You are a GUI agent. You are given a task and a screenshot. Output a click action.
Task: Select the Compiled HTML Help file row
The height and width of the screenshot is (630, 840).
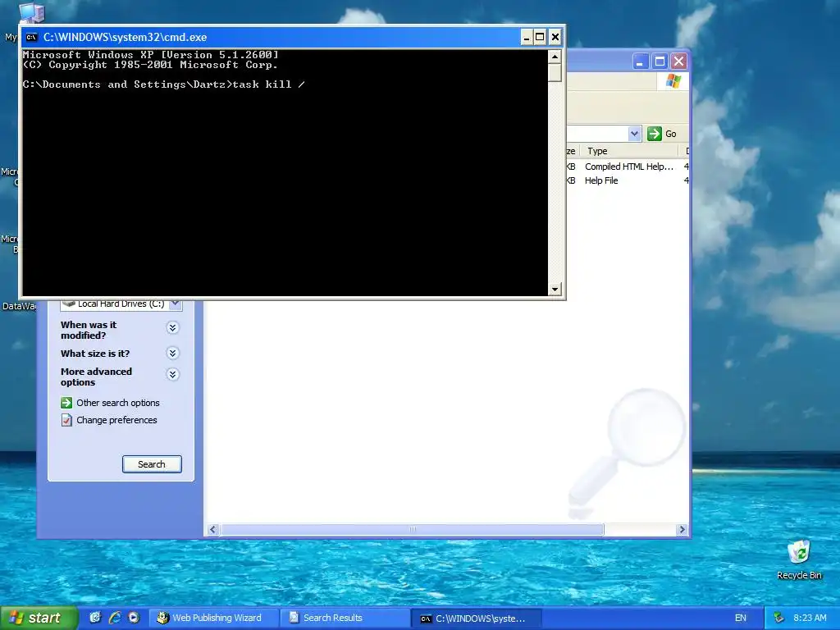[628, 167]
